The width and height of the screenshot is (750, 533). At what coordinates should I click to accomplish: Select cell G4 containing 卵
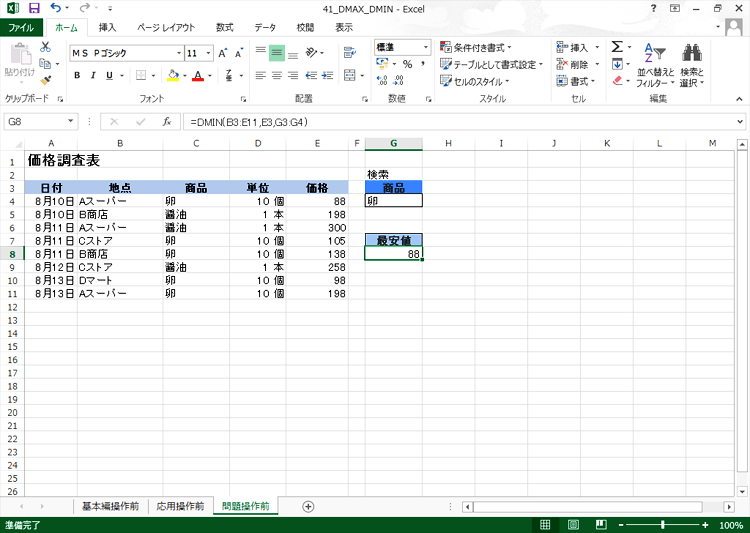(394, 201)
